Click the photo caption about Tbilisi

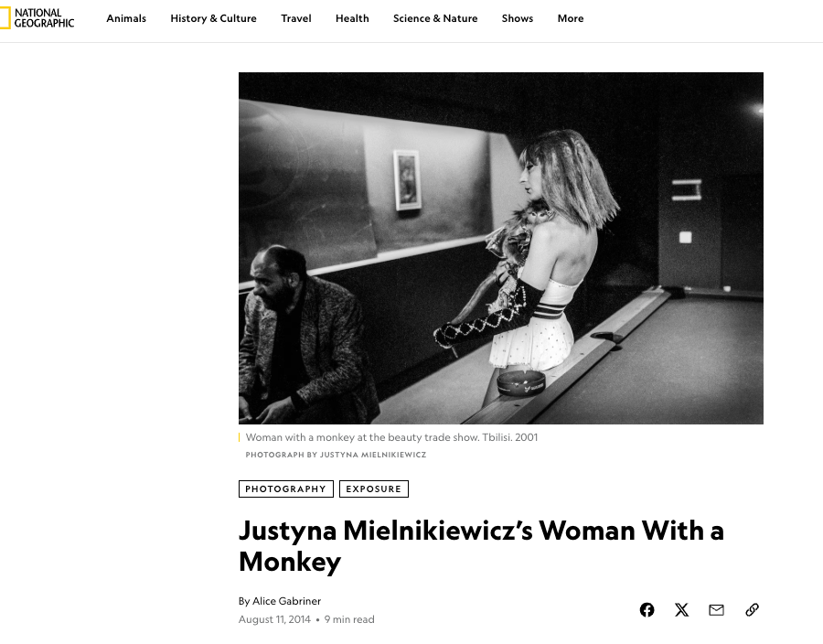point(391,437)
